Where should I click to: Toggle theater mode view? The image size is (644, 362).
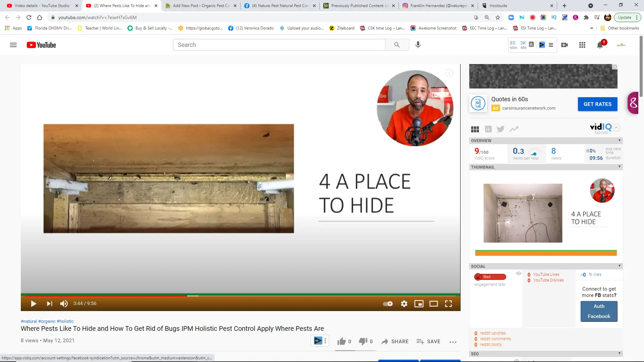434,304
